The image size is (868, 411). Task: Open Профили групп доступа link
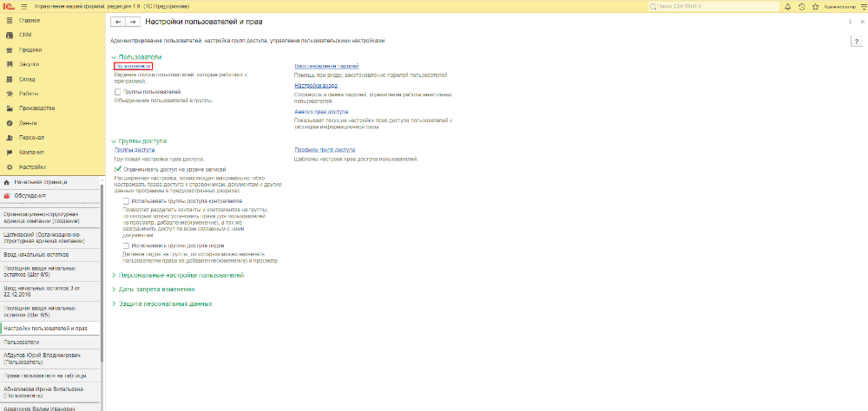coord(325,150)
